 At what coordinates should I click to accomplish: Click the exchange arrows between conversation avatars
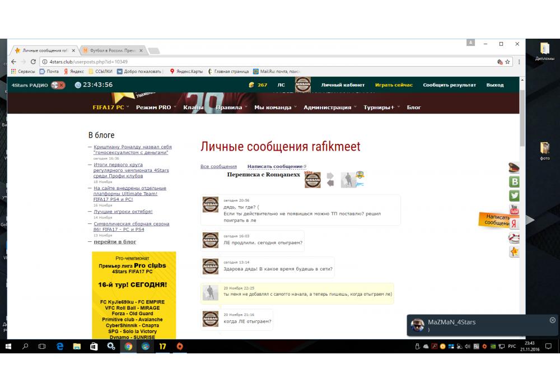pos(330,180)
